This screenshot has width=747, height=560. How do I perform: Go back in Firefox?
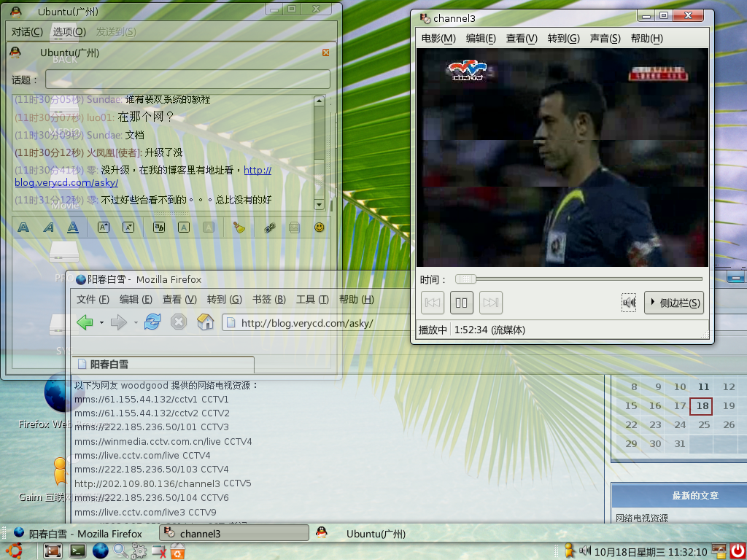click(x=85, y=322)
